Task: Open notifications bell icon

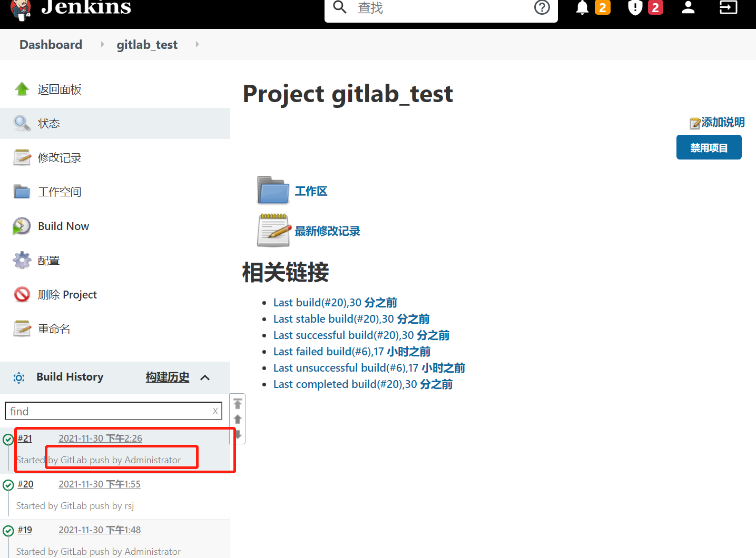Action: 582,8
